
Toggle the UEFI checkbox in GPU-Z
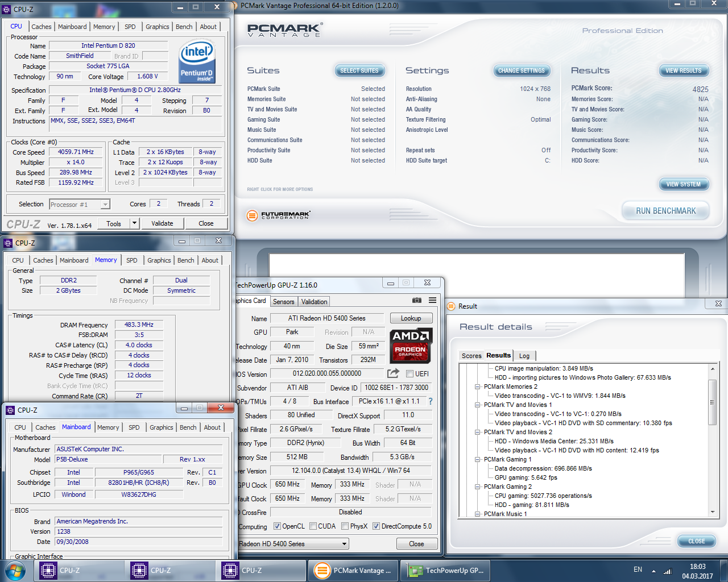409,373
